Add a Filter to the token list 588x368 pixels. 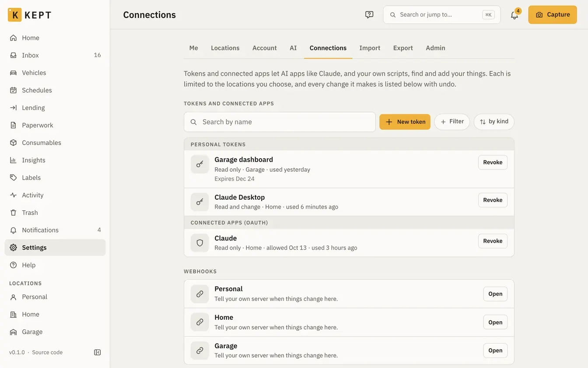click(x=452, y=122)
